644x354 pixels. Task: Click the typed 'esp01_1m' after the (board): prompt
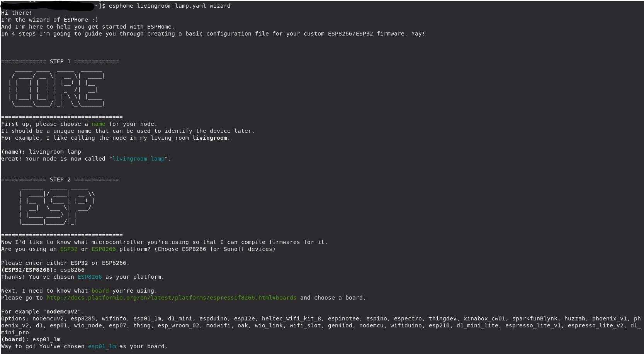[x=46, y=339]
